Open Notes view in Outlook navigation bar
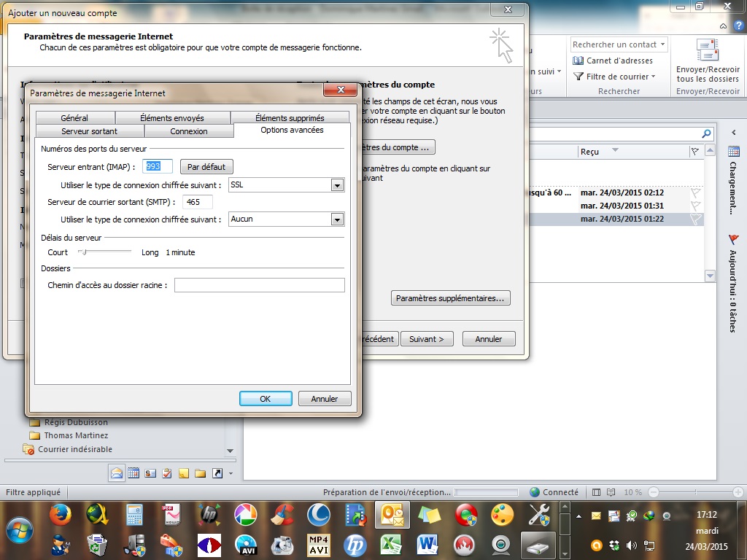747x560 pixels. pos(183,473)
